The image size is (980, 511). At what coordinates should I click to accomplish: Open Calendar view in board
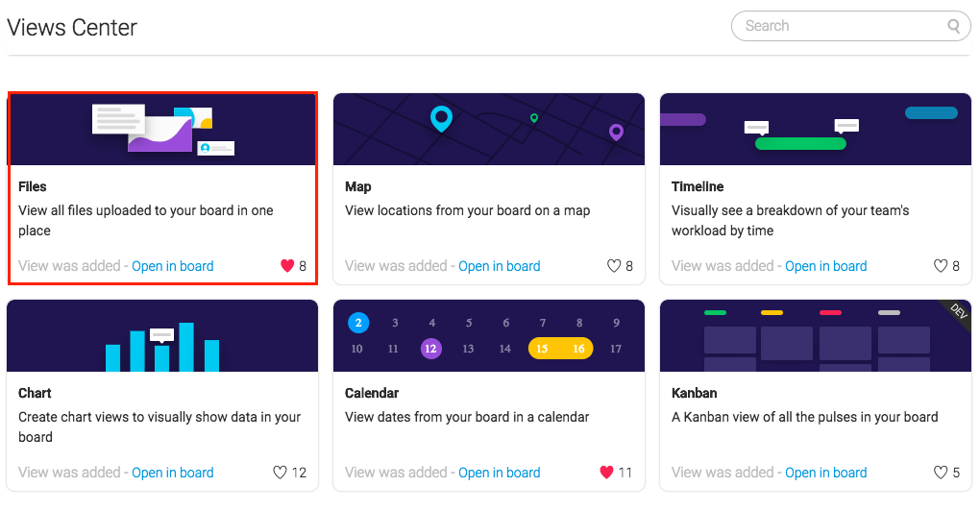click(x=500, y=473)
